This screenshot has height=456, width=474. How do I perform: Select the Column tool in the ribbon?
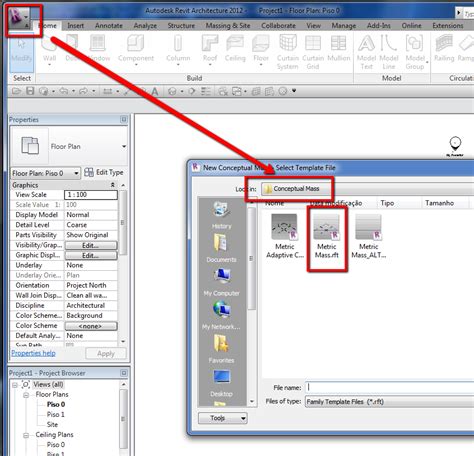pyautogui.click(x=178, y=48)
